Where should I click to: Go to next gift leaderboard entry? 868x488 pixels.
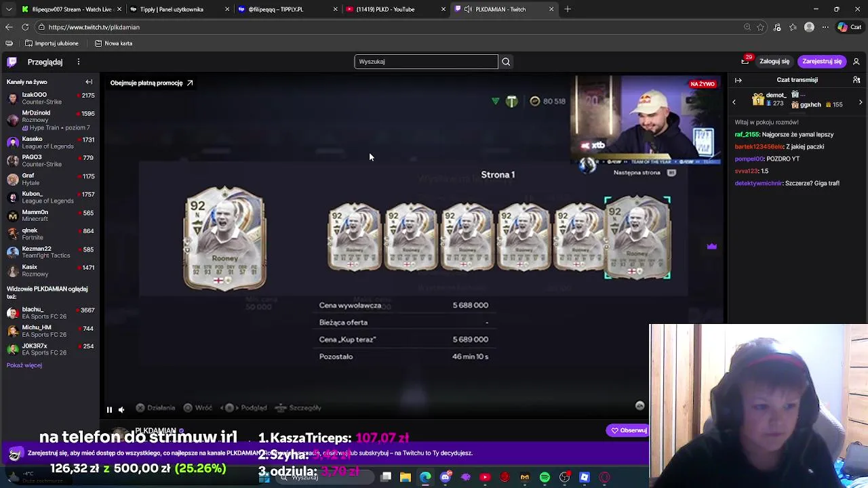point(861,102)
